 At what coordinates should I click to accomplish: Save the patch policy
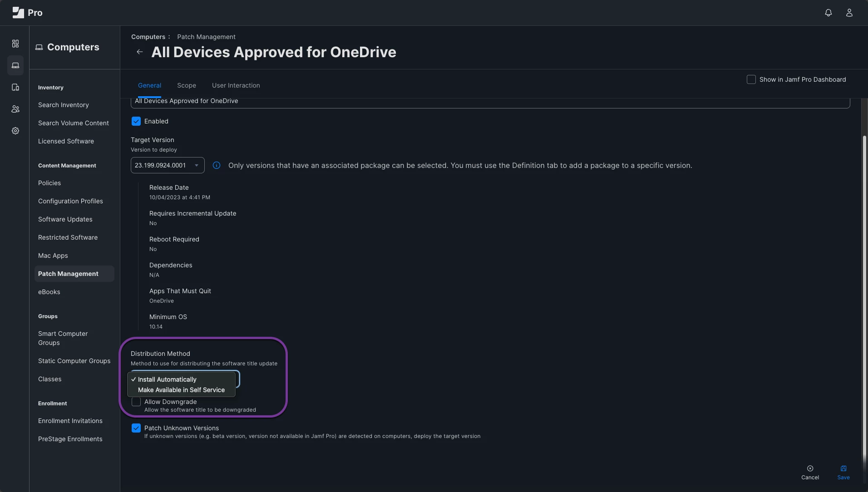pyautogui.click(x=843, y=472)
